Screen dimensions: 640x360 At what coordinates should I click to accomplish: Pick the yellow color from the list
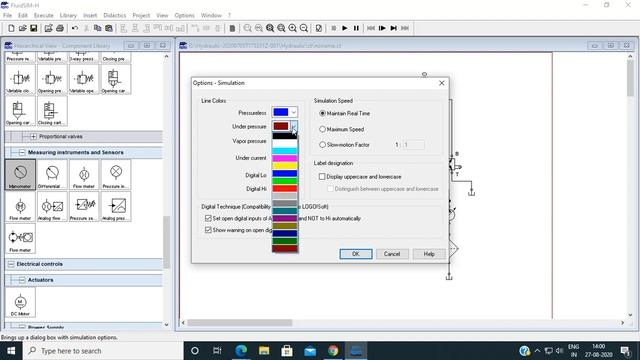(x=285, y=166)
